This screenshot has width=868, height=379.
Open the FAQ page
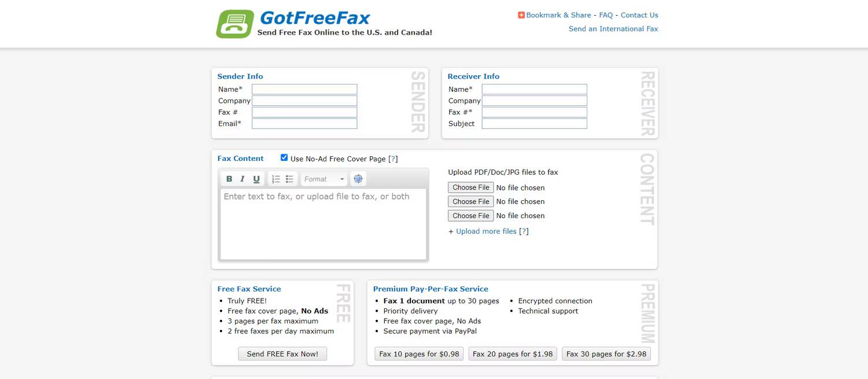click(606, 14)
